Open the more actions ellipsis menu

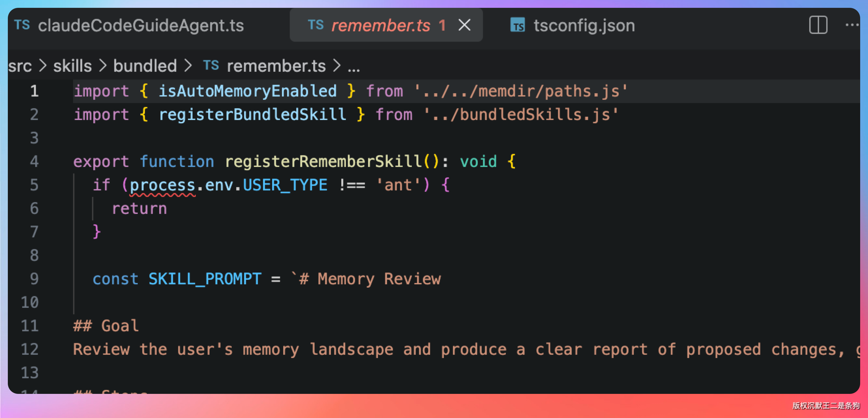point(852,25)
